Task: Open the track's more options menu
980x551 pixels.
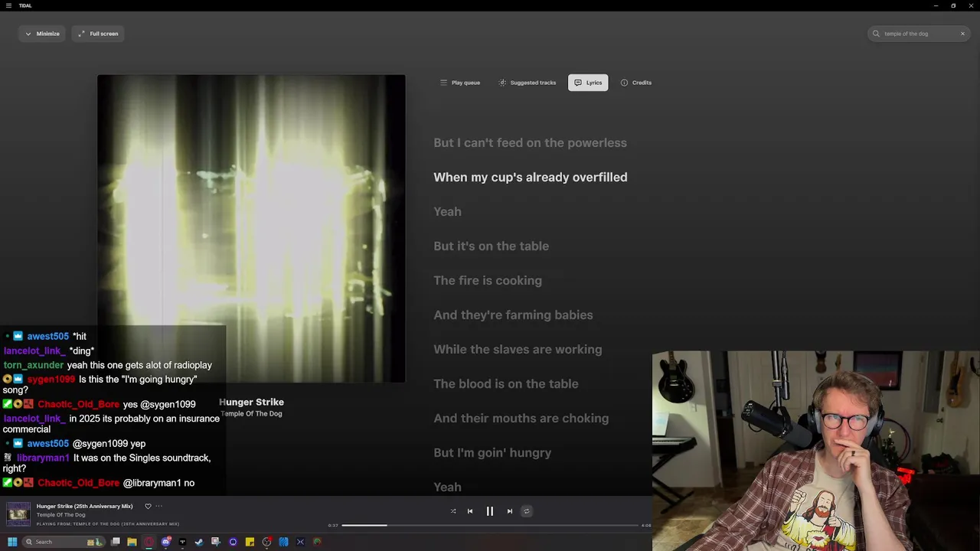Action: click(159, 506)
